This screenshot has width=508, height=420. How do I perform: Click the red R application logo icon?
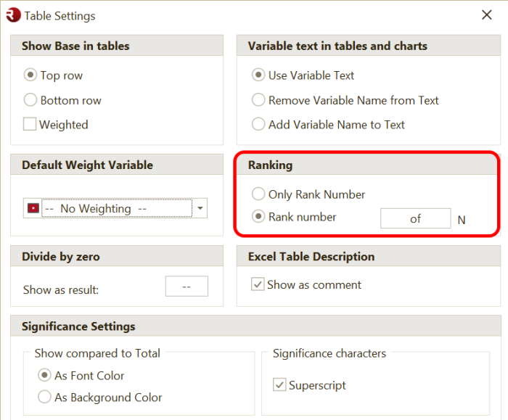13,15
